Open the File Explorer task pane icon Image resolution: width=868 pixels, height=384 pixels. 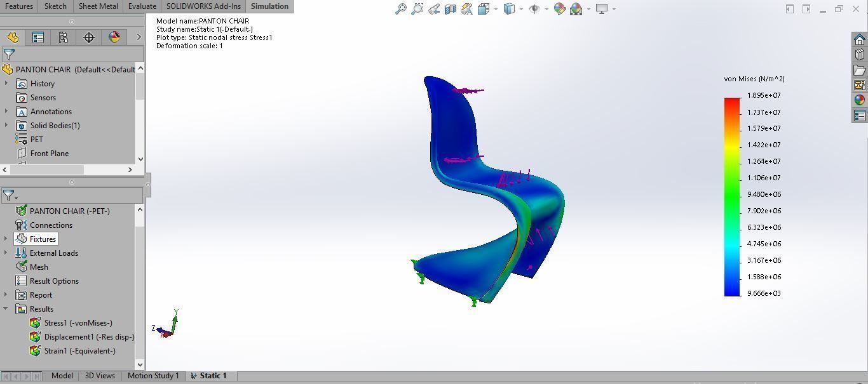point(860,70)
